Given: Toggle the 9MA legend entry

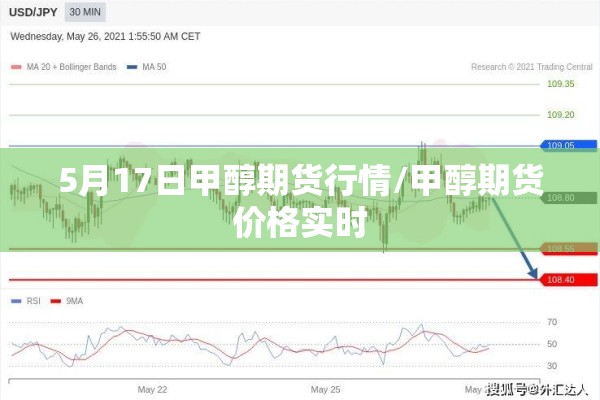Looking at the screenshot, I should tap(67, 301).
